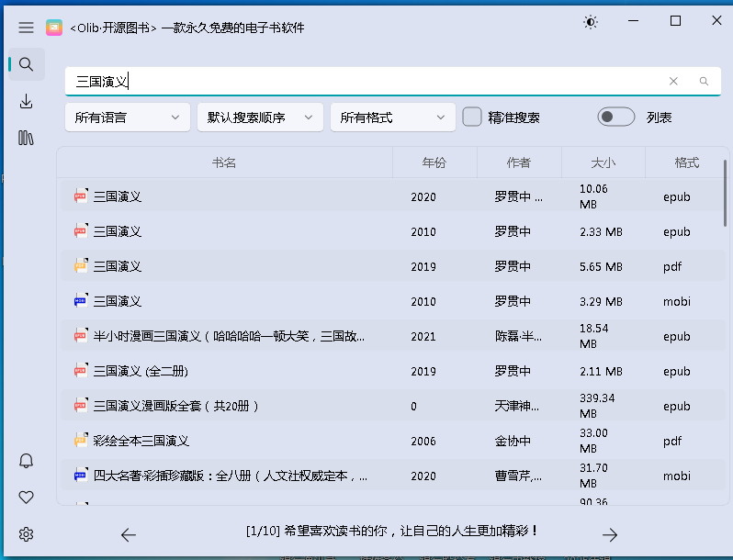
Task: Click size 339.34 MB cell
Action: pyautogui.click(x=597, y=406)
